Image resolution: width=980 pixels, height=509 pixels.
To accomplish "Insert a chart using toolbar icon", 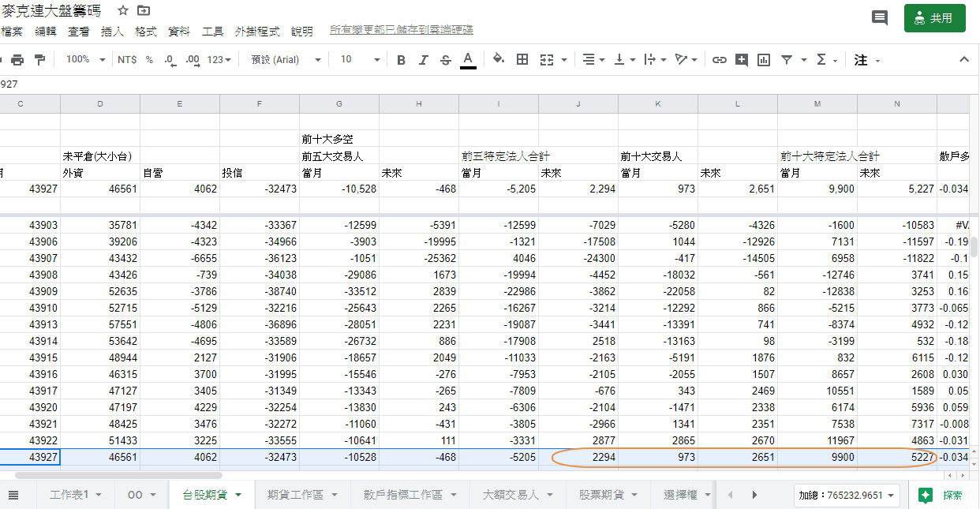I will tap(763, 60).
